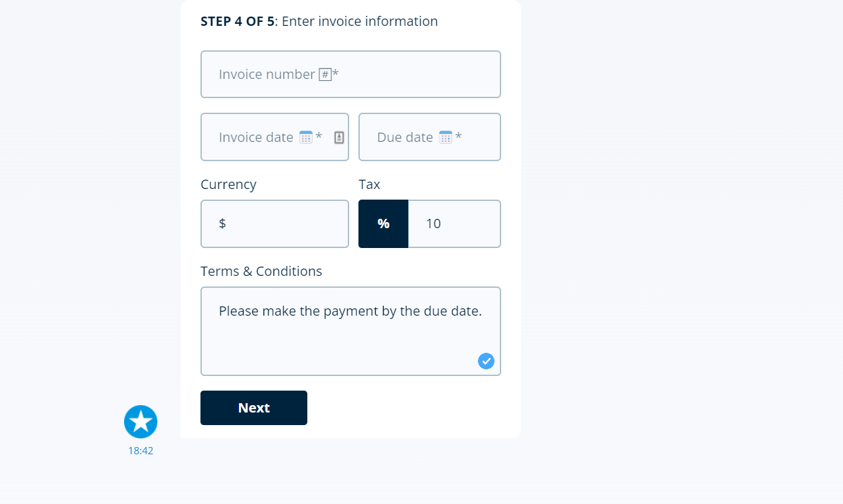
Task: Click the blue star chatbot avatar
Action: click(x=141, y=422)
